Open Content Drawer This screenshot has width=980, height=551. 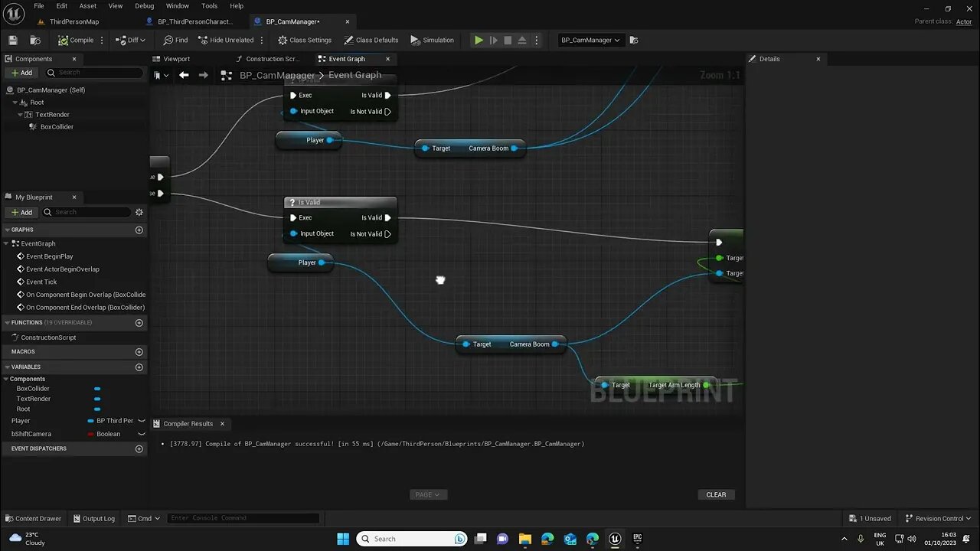pos(33,518)
